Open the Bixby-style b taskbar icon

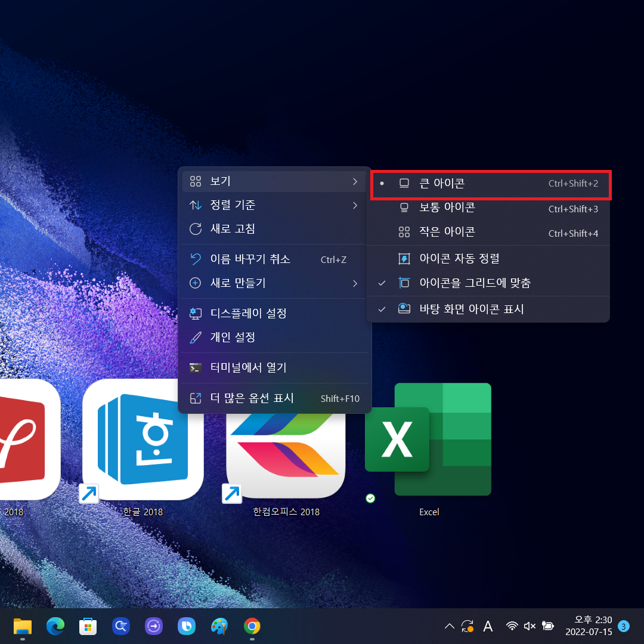tap(187, 626)
